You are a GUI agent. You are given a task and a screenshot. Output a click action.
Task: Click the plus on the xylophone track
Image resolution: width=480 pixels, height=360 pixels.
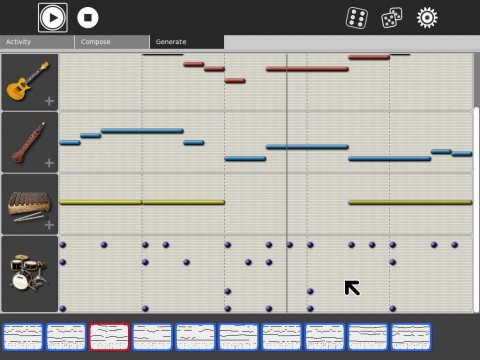[49, 225]
